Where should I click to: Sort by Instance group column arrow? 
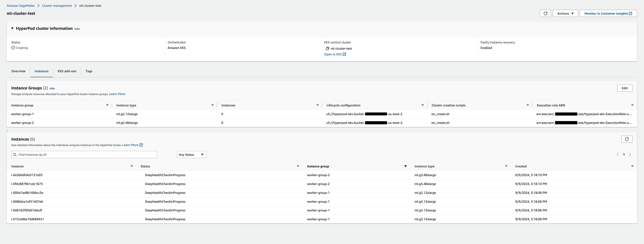(x=405, y=166)
